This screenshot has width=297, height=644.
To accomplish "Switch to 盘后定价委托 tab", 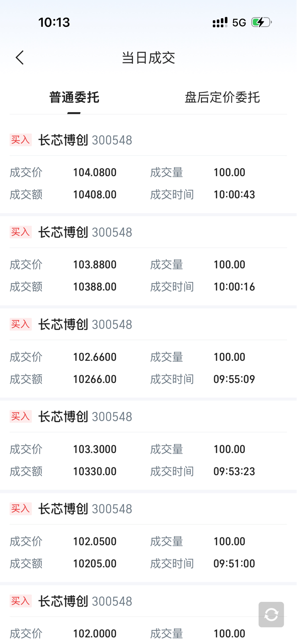I will point(222,97).
